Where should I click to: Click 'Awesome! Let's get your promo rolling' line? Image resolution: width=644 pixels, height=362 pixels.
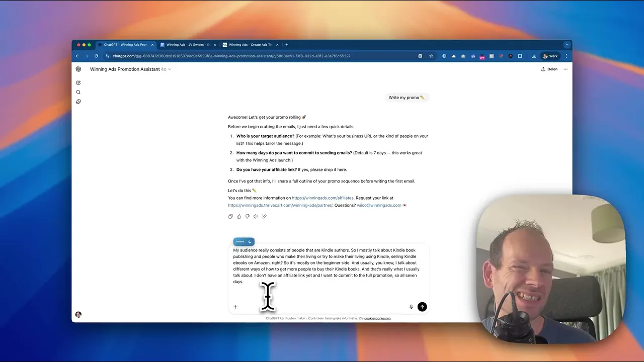coord(267,117)
